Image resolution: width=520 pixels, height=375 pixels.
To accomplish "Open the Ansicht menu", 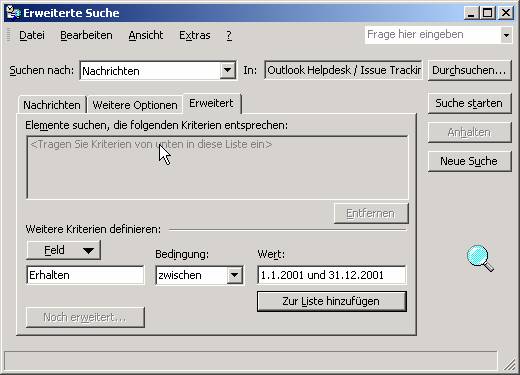I will click(146, 35).
